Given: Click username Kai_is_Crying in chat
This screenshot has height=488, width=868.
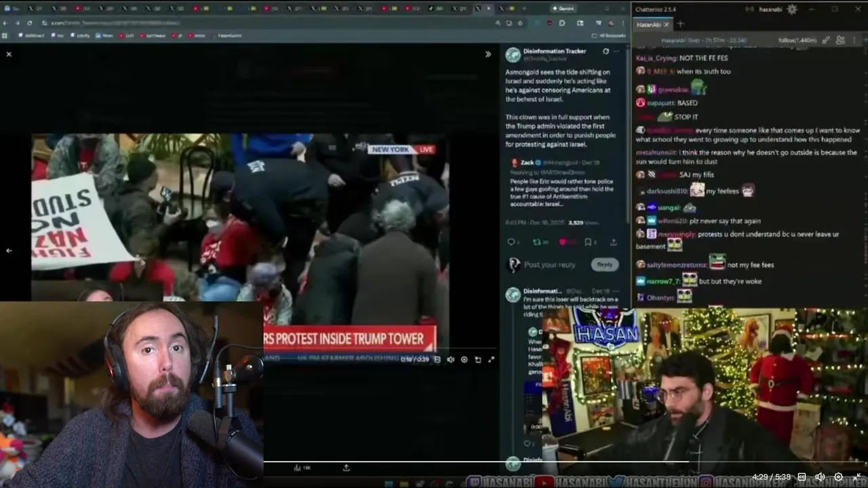Looking at the screenshot, I should coord(656,58).
